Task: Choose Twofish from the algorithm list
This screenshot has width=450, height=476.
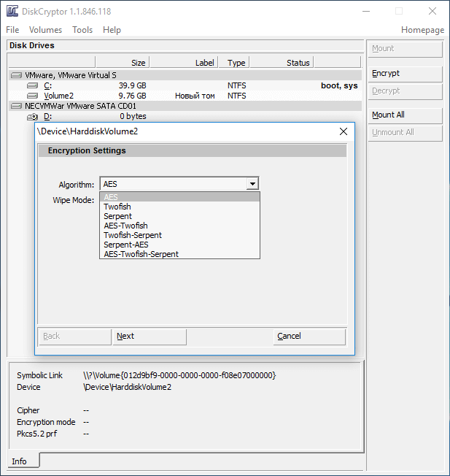Action: click(180, 207)
